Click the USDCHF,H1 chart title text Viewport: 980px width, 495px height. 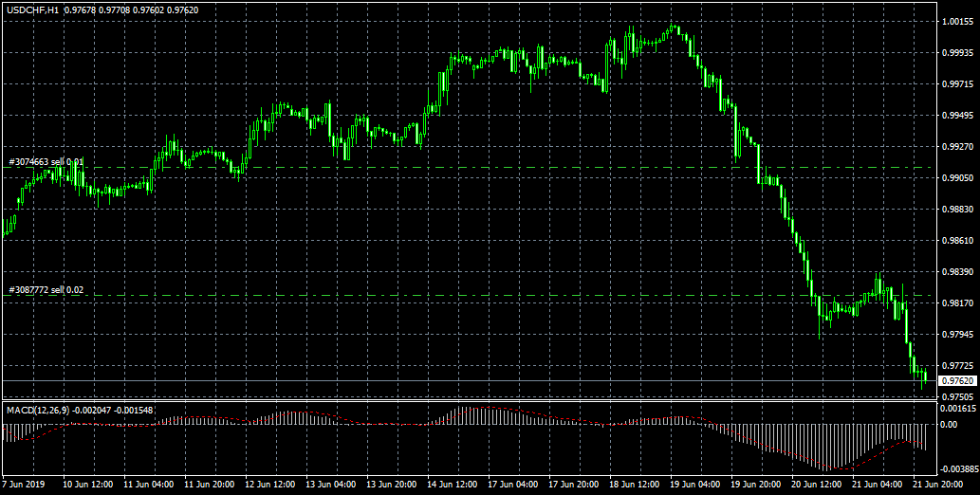[x=32, y=9]
